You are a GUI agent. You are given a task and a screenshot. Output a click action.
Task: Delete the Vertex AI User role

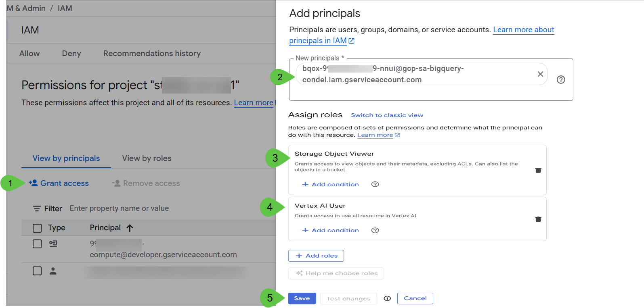click(x=538, y=219)
